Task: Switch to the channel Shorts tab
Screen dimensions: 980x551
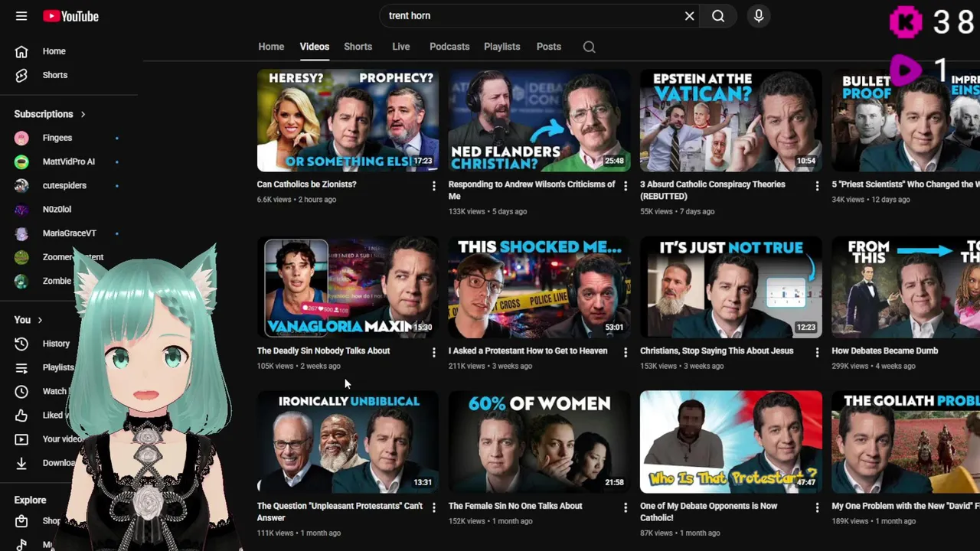Action: pos(358,47)
